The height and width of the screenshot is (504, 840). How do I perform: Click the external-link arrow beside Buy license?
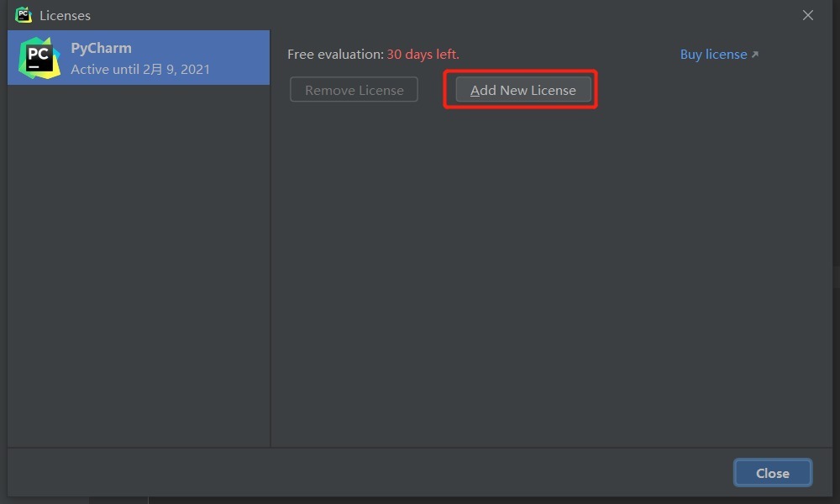(x=754, y=53)
